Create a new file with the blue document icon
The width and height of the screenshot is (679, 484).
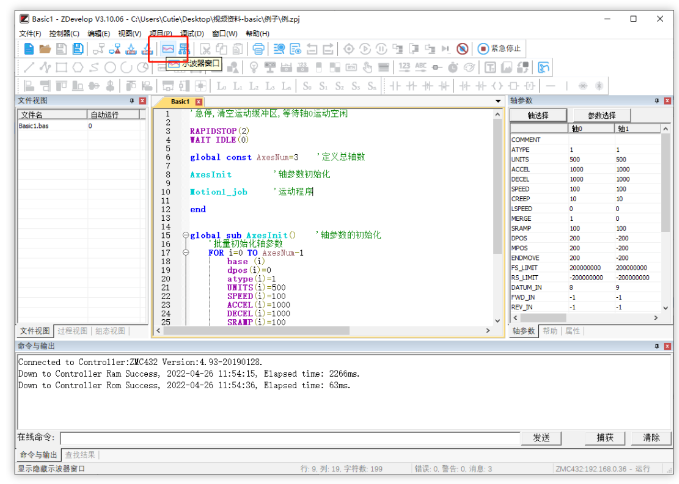[29, 49]
